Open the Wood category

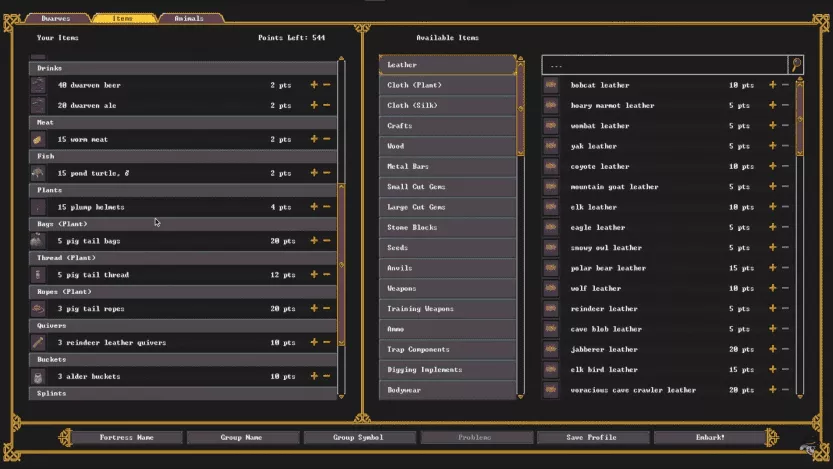(x=447, y=146)
